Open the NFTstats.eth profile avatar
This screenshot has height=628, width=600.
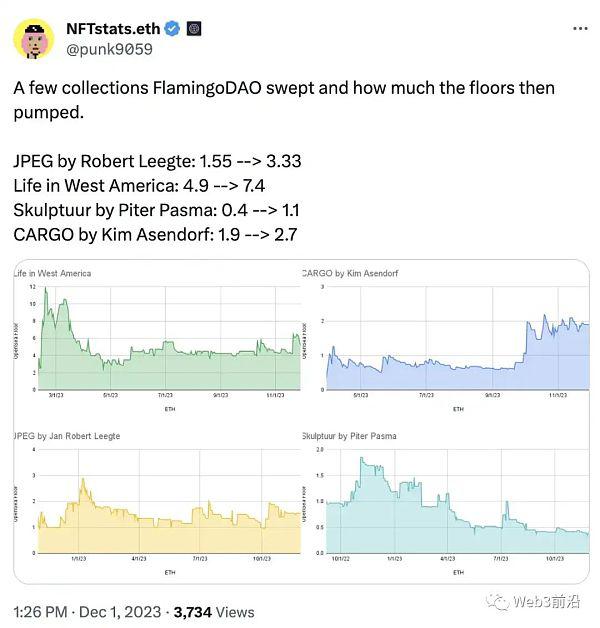(x=34, y=39)
